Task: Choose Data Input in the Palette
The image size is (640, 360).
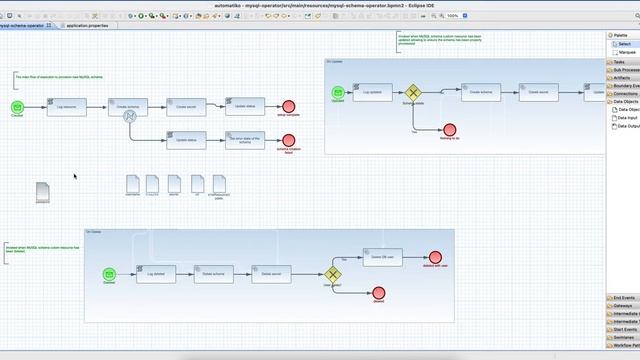Action: [x=625, y=118]
